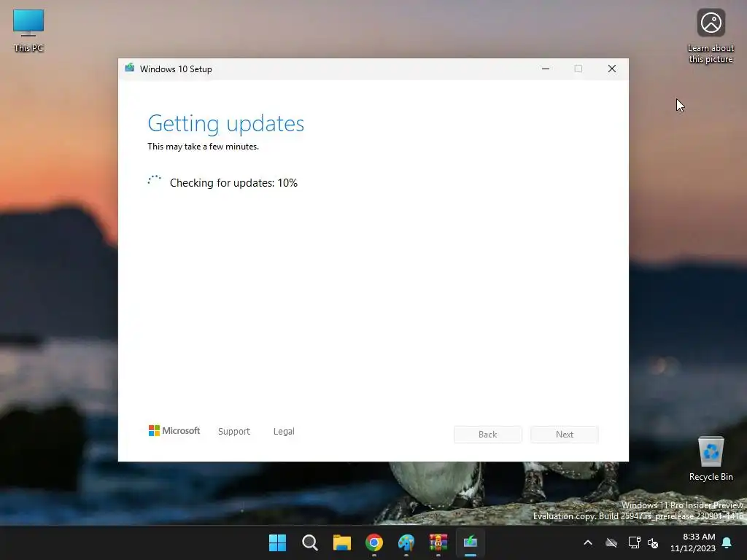Click the Microsoft logo in Setup
The width and height of the screenshot is (747, 560).
click(174, 430)
